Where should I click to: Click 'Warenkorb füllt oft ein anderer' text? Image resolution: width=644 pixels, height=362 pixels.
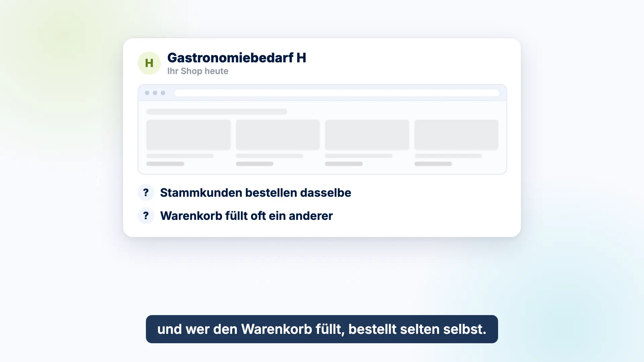pyautogui.click(x=246, y=216)
